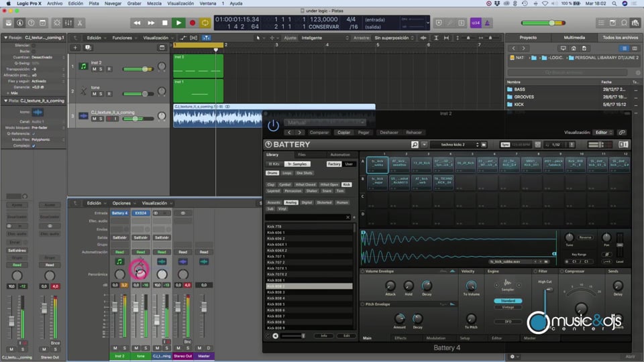Collapse the Pista inspector section
The image size is (644, 362).
coord(5,101)
